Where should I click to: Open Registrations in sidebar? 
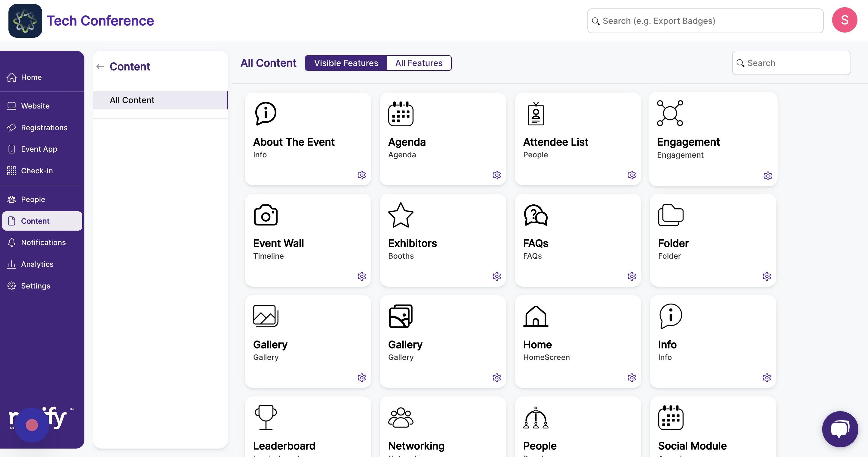tap(44, 128)
